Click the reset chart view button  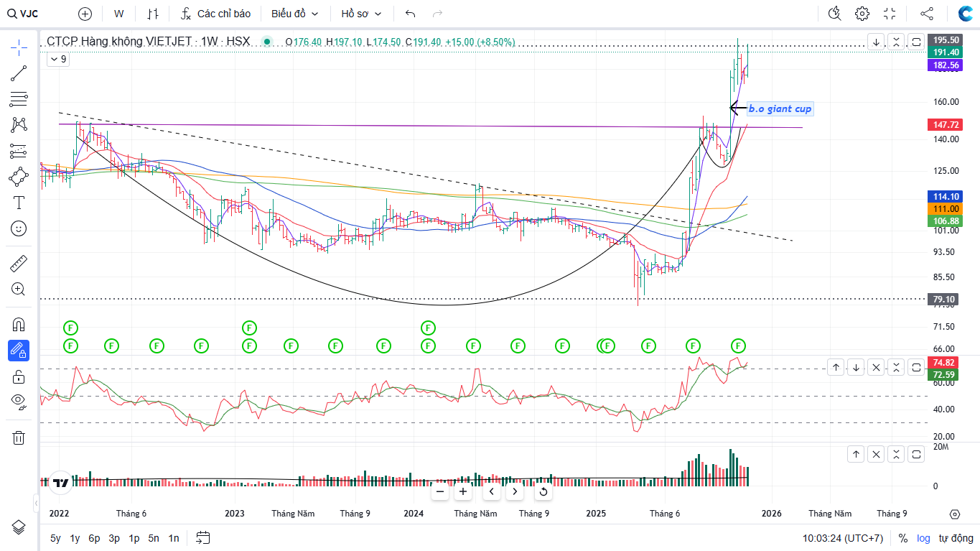(543, 492)
